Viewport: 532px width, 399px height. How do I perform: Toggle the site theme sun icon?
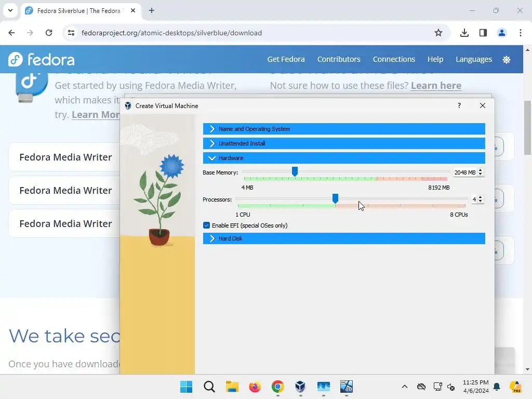(506, 60)
